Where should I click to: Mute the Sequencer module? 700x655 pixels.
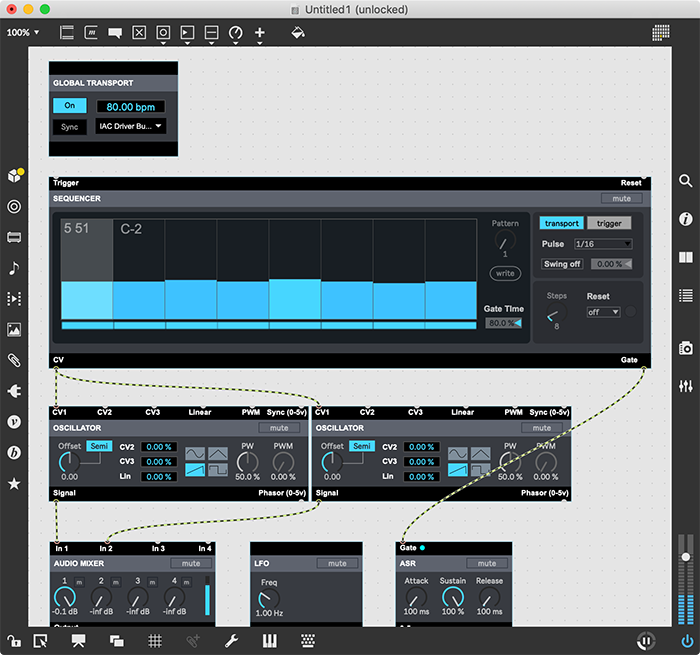621,198
